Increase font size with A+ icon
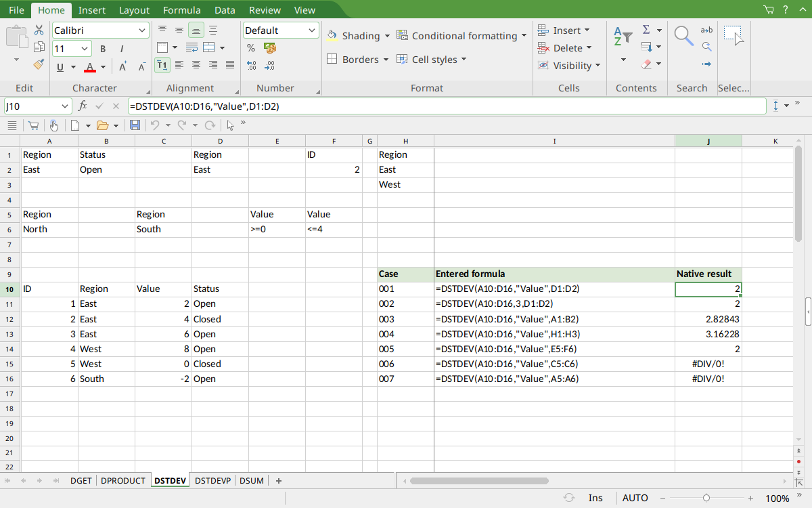 click(123, 66)
